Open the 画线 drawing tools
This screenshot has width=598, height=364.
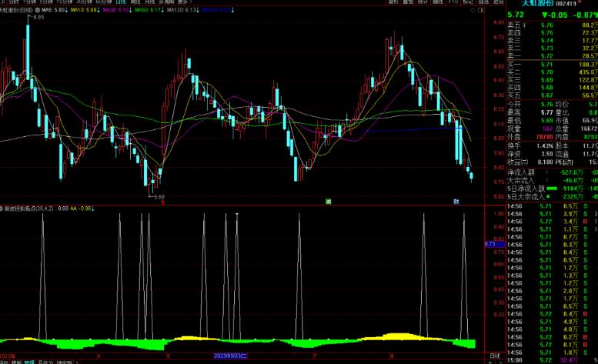point(437,2)
